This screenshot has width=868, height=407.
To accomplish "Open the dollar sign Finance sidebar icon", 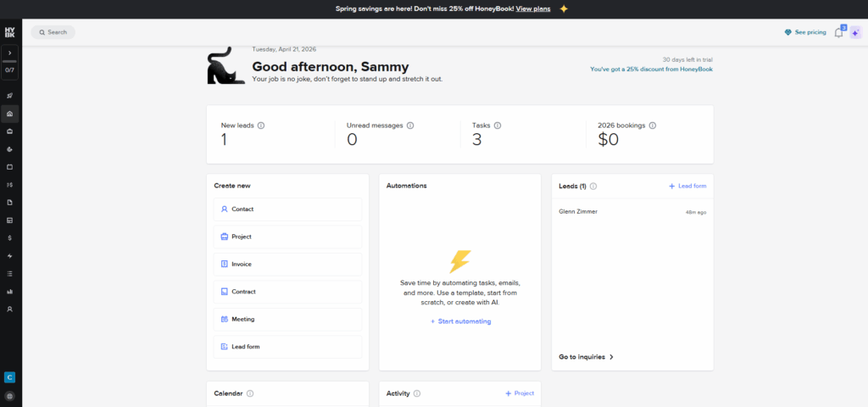I will (x=9, y=237).
